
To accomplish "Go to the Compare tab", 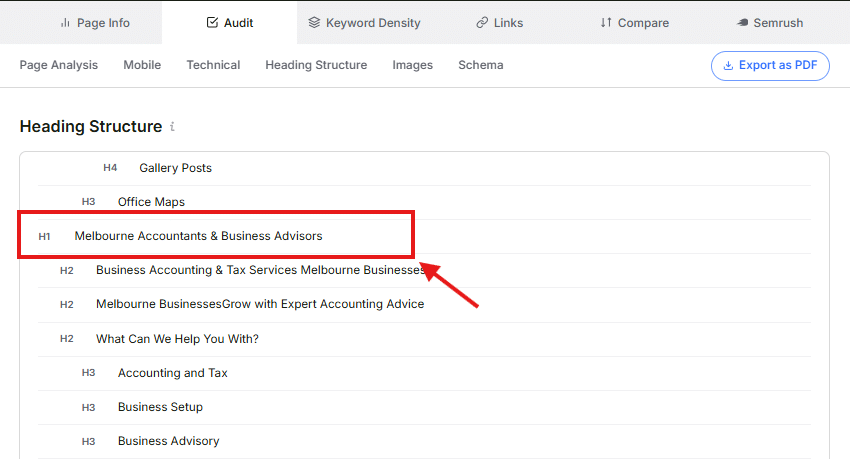I will (634, 23).
